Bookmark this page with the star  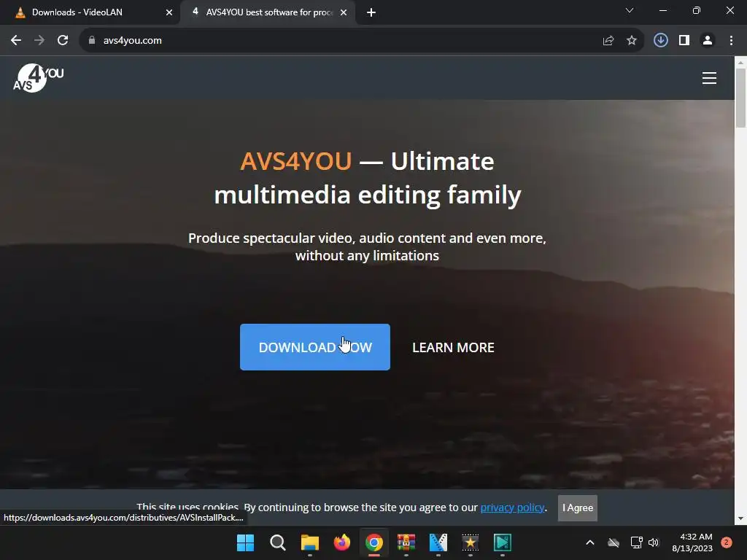pos(632,41)
